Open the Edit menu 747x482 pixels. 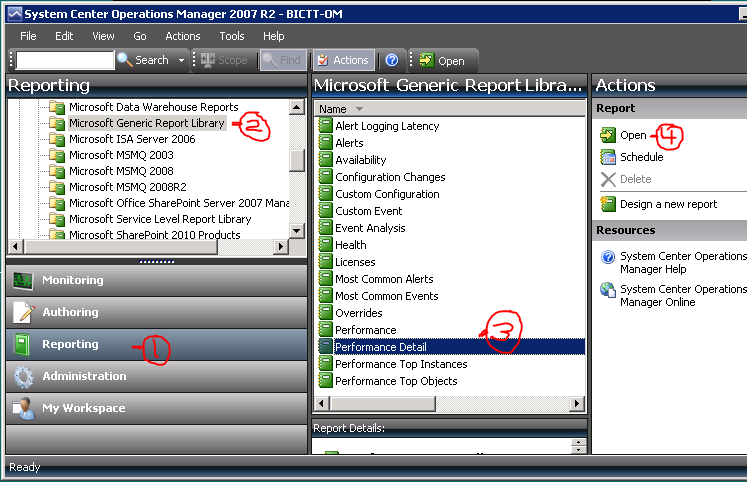coord(64,36)
